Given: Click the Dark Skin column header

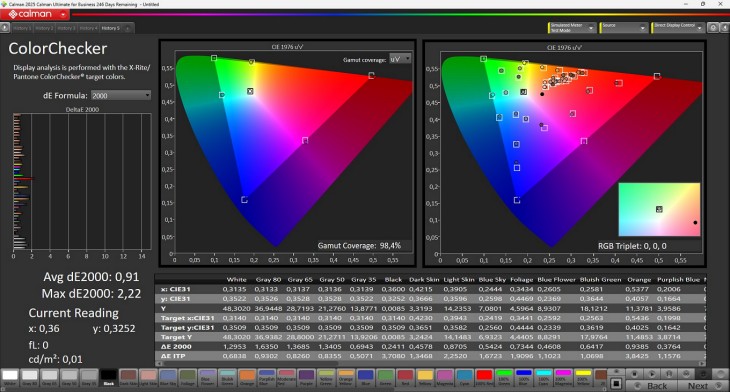Looking at the screenshot, I should pyautogui.click(x=424, y=280).
